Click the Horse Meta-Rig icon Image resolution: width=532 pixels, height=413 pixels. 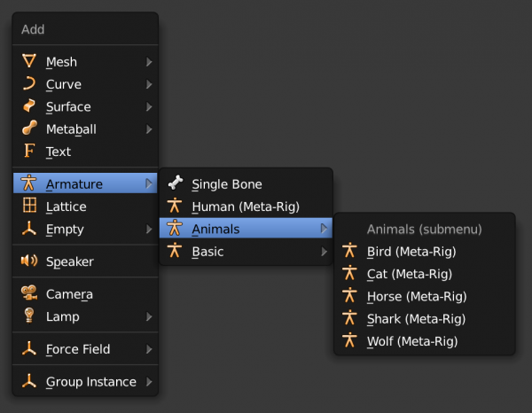point(350,295)
